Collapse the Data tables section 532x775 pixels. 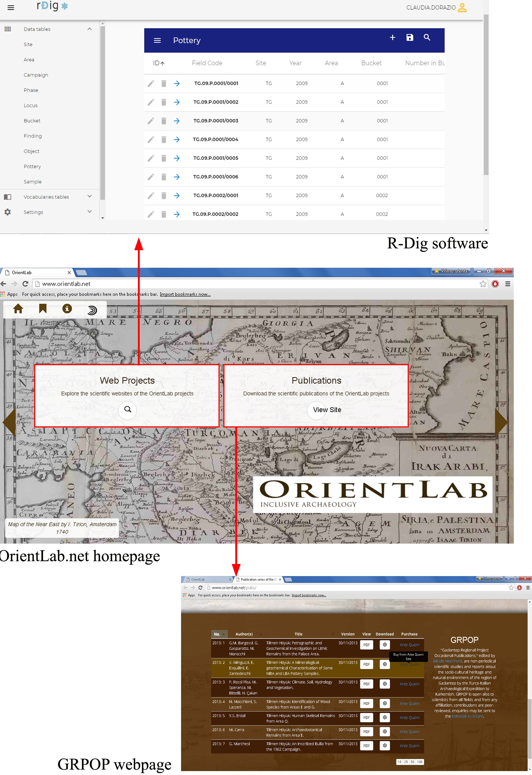point(89,29)
